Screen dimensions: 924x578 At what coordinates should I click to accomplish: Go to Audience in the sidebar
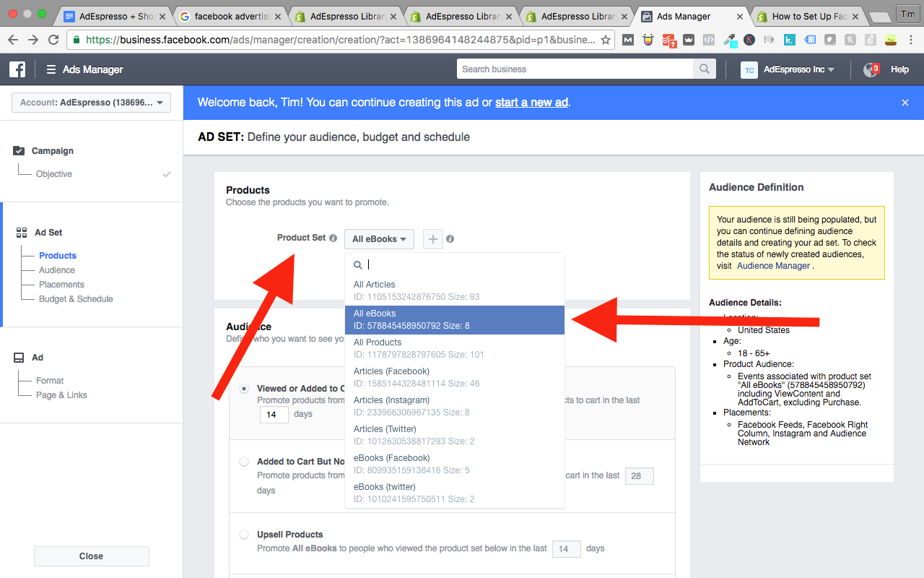tap(57, 270)
